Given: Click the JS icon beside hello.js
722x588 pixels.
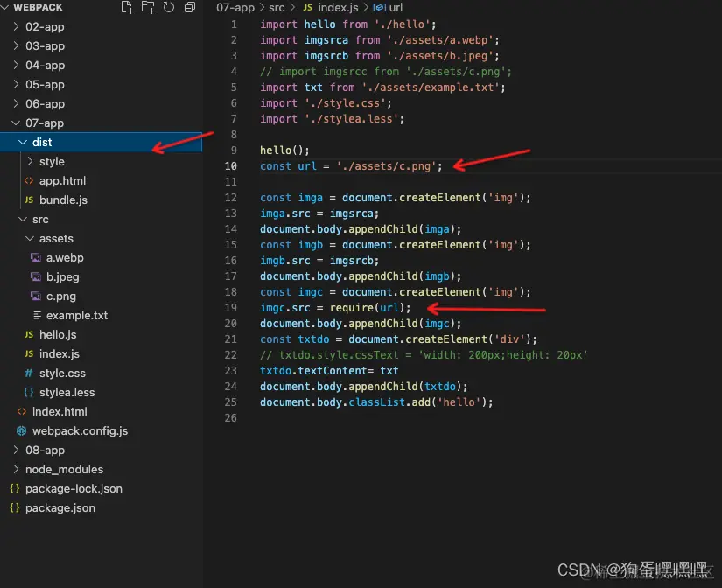Looking at the screenshot, I should (x=29, y=335).
